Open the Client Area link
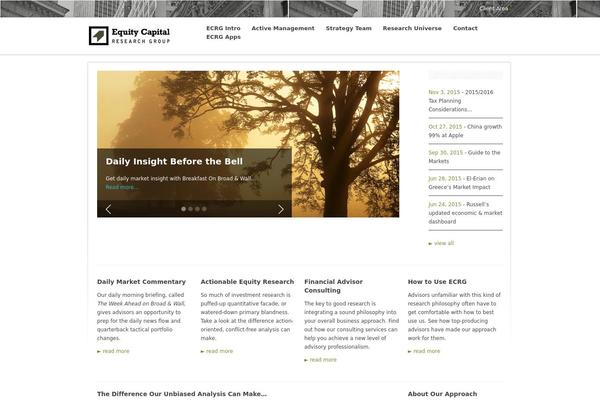 pos(494,8)
